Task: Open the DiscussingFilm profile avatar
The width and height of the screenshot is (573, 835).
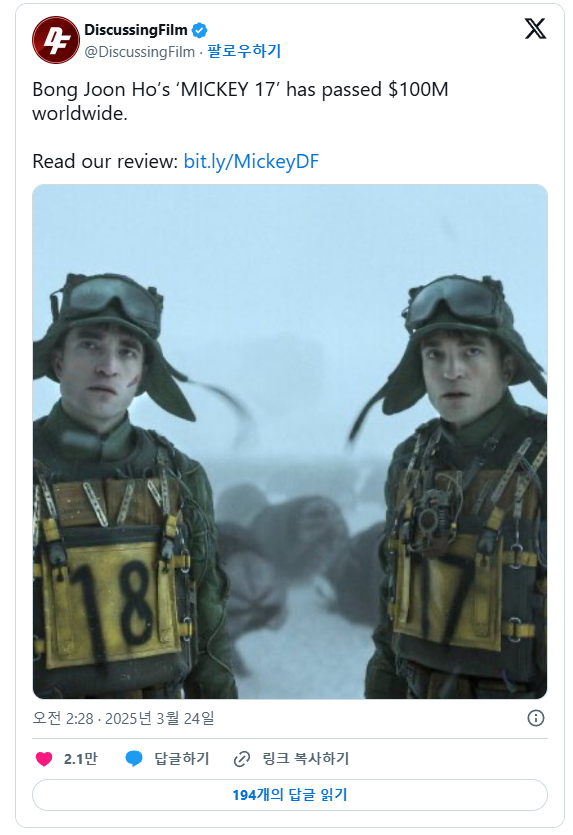Action: [x=56, y=40]
